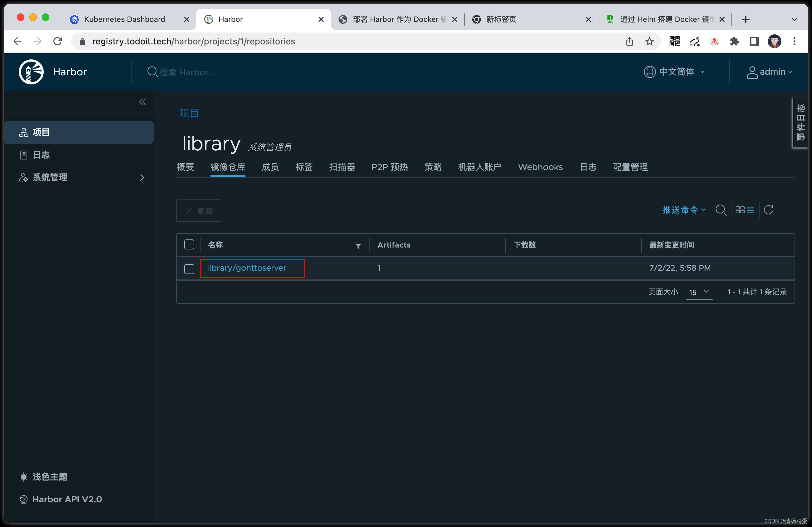Check the library/gohttpserver row checkbox
The image size is (812, 527).
(189, 269)
